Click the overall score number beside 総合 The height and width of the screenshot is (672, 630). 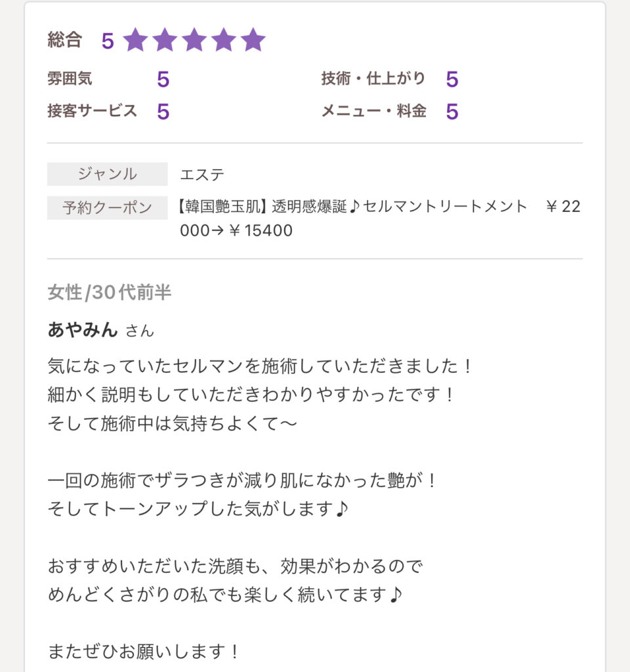pos(108,41)
